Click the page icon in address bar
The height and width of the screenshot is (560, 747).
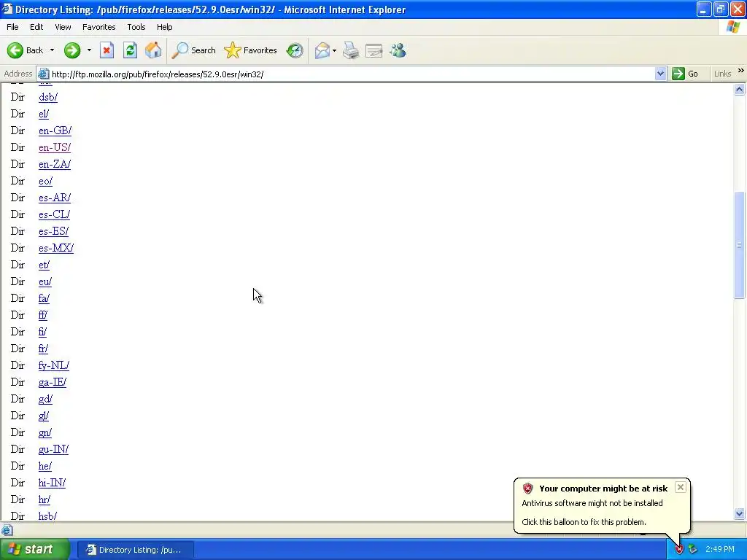pos(43,74)
